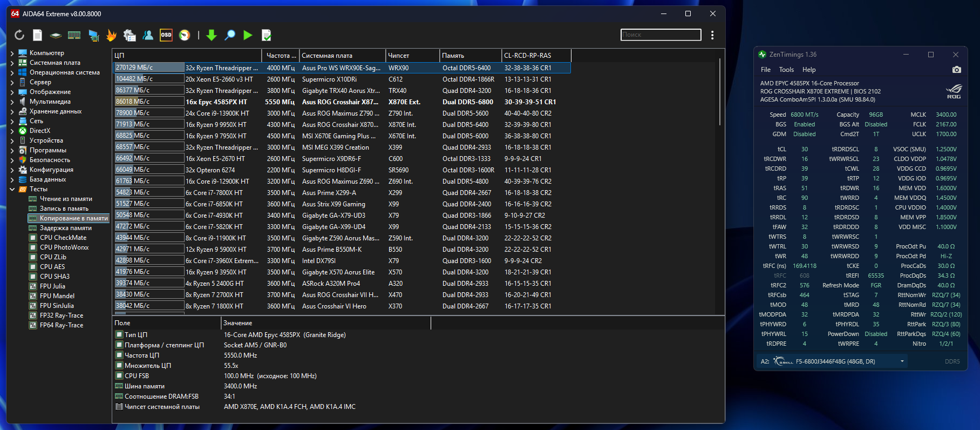
Task: Select the CPU ZLib benchmark
Action: pos(53,257)
